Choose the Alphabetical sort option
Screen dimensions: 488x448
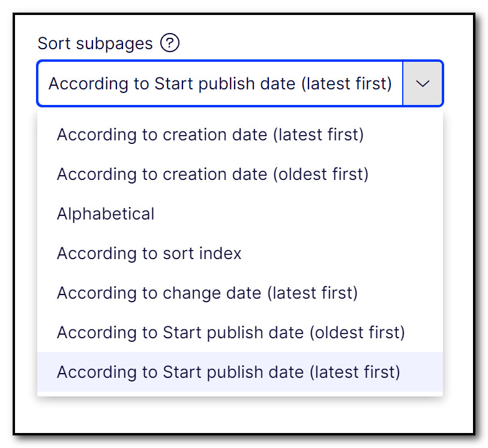click(240, 214)
